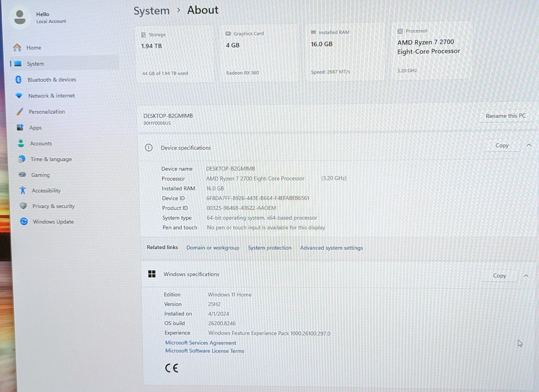The image size is (539, 392).
Task: Click the Installed RAM chip icon
Action: point(313,32)
